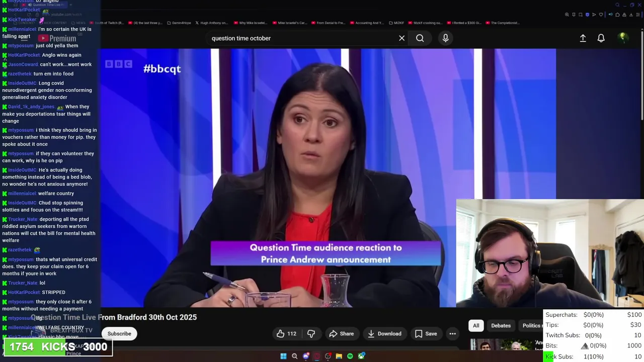Open the 'MIZKIF' bookmark folder
The height and width of the screenshot is (362, 644).
pos(396,23)
